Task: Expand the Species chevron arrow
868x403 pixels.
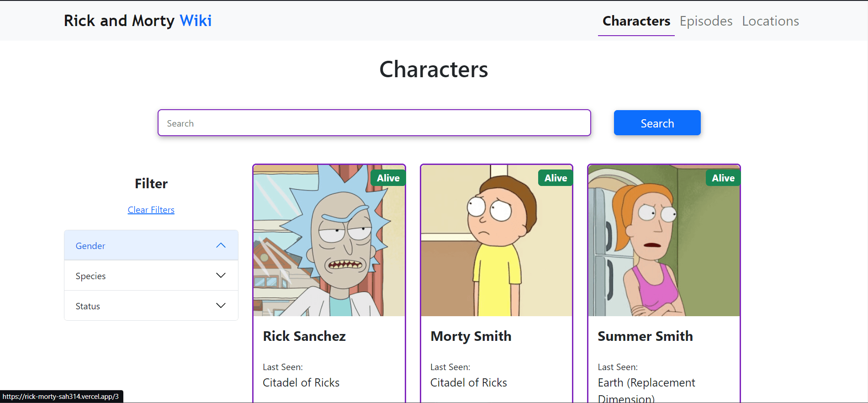Action: (221, 276)
